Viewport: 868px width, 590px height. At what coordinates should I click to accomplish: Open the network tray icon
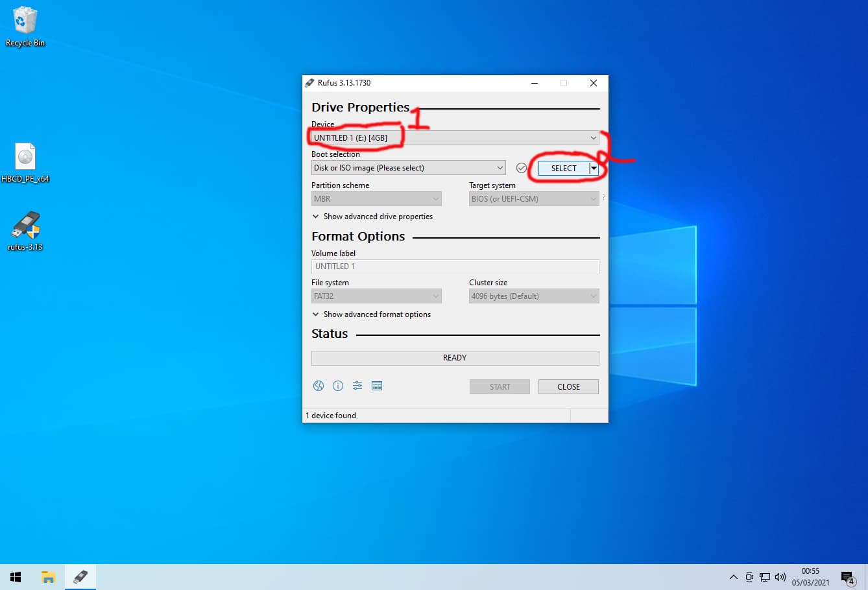[x=765, y=577]
